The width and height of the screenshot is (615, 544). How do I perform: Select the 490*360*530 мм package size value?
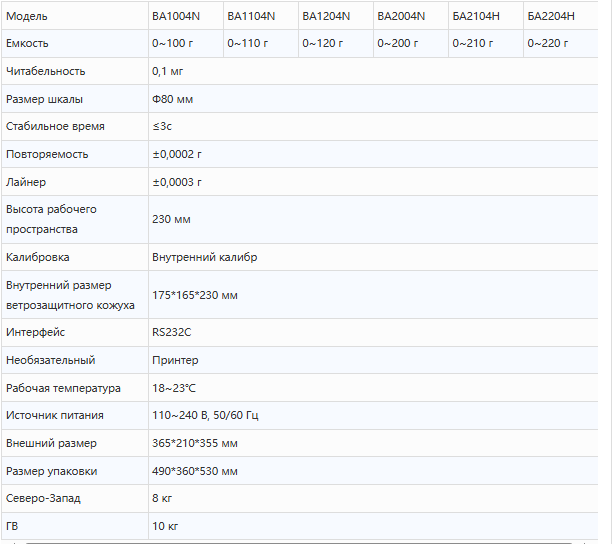tap(195, 471)
